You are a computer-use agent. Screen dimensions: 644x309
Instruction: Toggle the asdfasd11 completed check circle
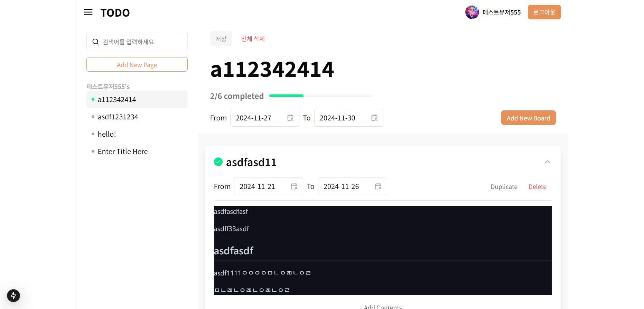click(x=218, y=162)
